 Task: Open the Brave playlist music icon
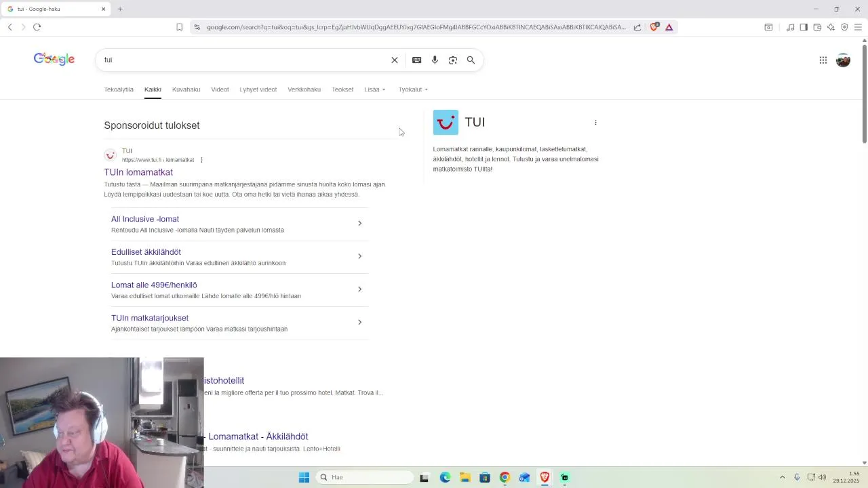tap(790, 27)
